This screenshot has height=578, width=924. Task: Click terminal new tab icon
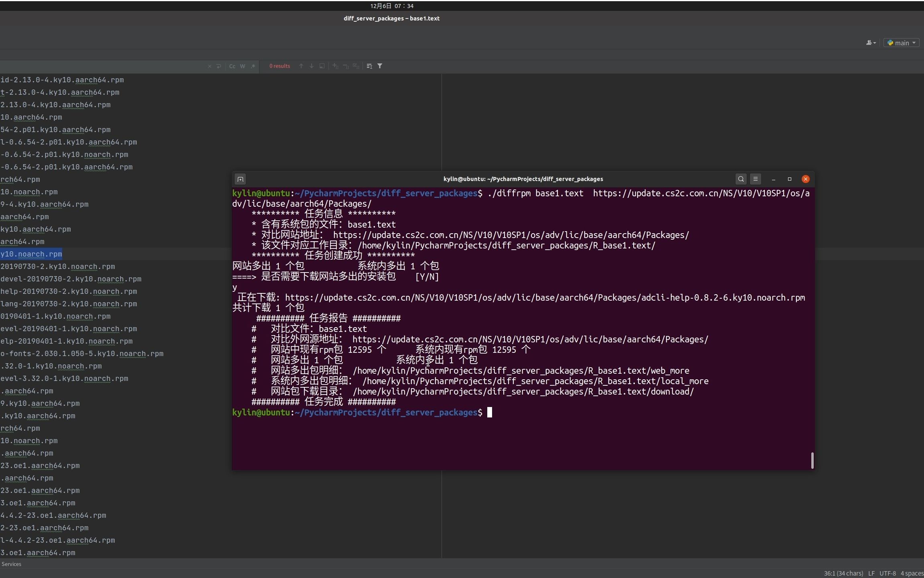[x=240, y=179]
